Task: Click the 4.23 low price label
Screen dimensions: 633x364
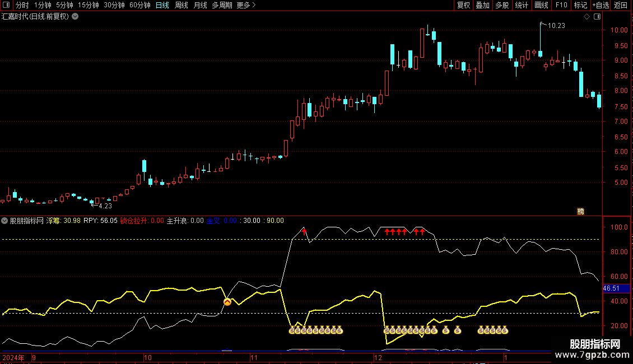Action: tap(105, 206)
